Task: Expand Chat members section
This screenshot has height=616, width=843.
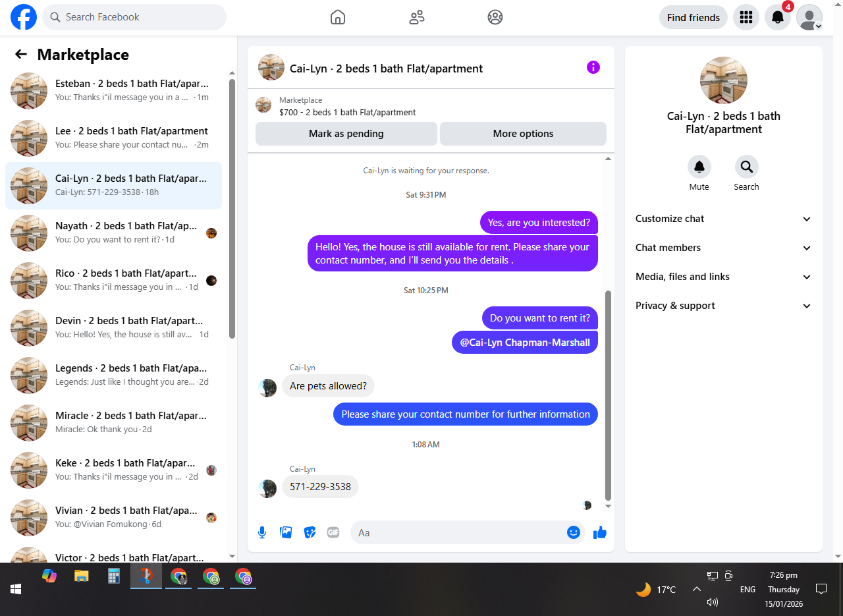Action: pyautogui.click(x=723, y=248)
